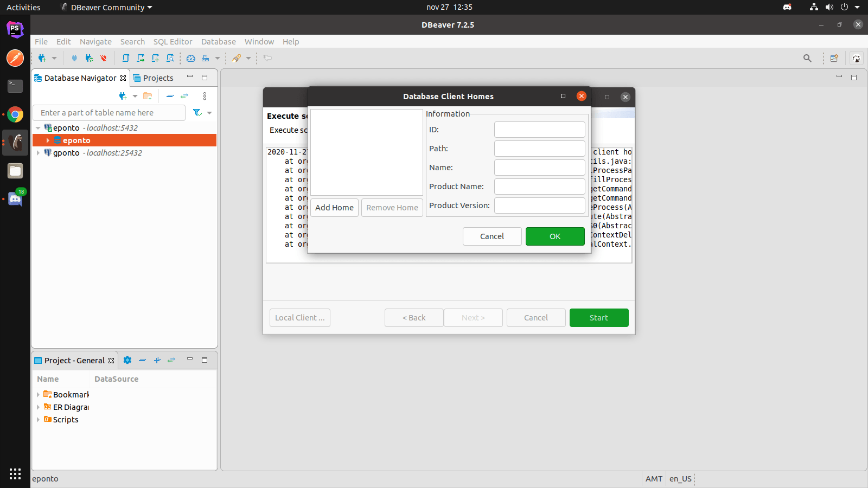The height and width of the screenshot is (488, 868).
Task: Open the dashboard gauge icon in toolbar
Action: point(191,58)
